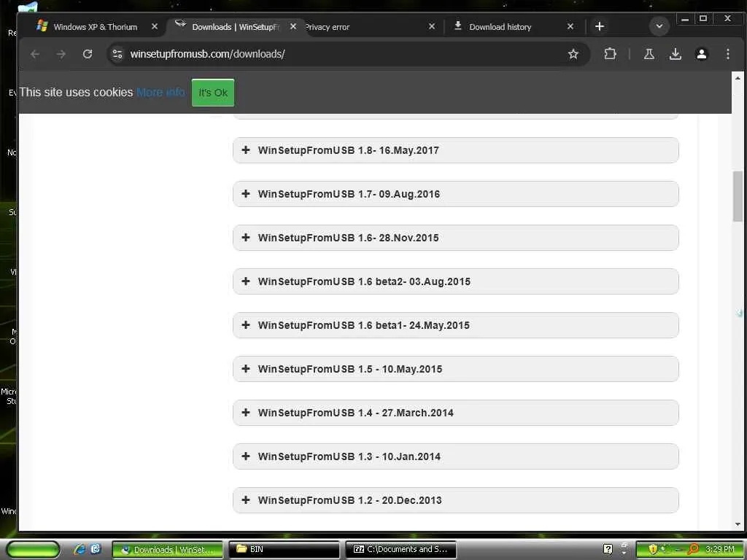The image size is (747, 560).
Task: Expand WinSetupFromUSB 1.5 - 10.May.2015
Action: tap(455, 369)
